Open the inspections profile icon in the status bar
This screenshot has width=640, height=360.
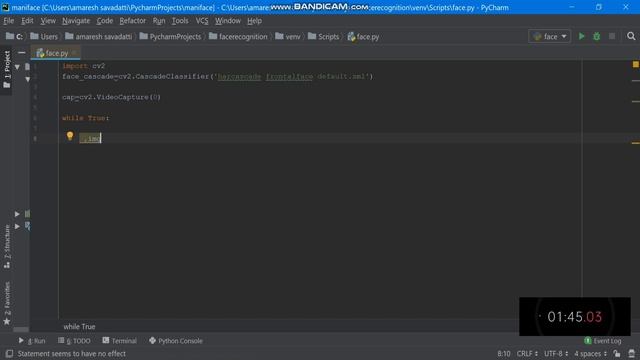tap(632, 354)
